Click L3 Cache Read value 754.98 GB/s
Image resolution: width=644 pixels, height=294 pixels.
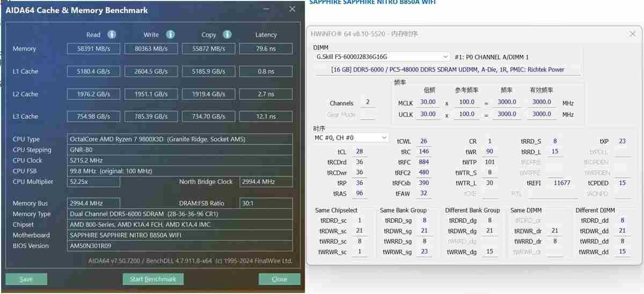[93, 116]
